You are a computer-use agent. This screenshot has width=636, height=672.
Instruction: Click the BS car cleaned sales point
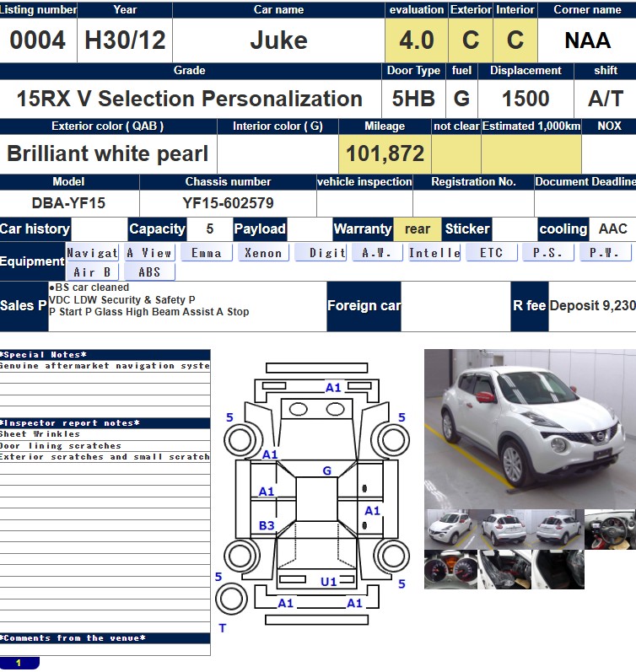click(89, 288)
